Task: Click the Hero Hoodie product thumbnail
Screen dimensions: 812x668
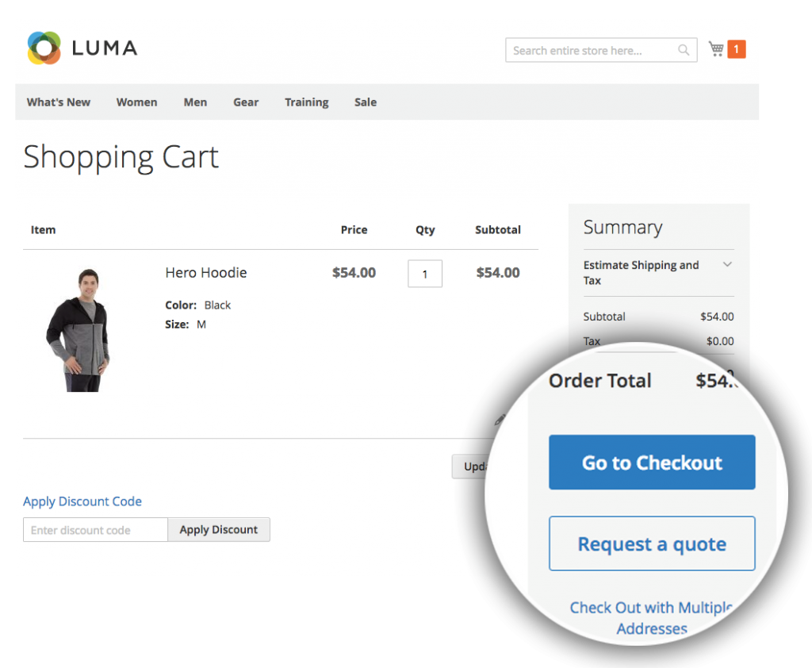Action: tap(78, 330)
